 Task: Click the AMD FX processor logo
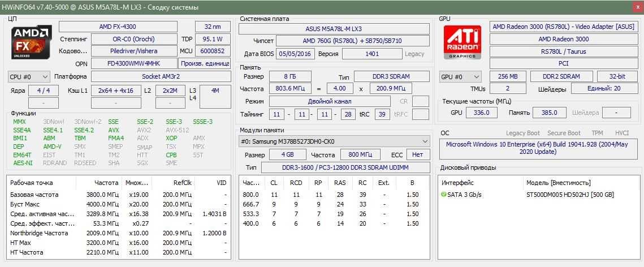pos(31,42)
